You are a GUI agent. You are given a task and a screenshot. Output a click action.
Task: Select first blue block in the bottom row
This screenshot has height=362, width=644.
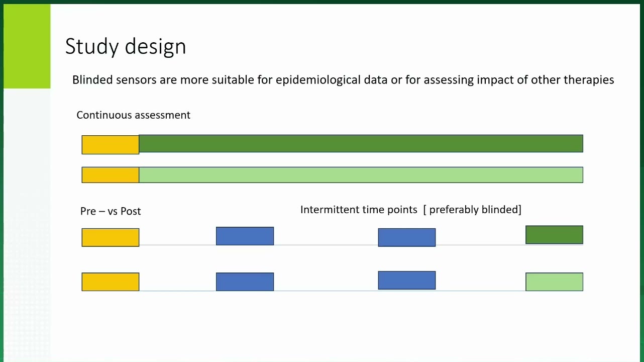tap(245, 282)
